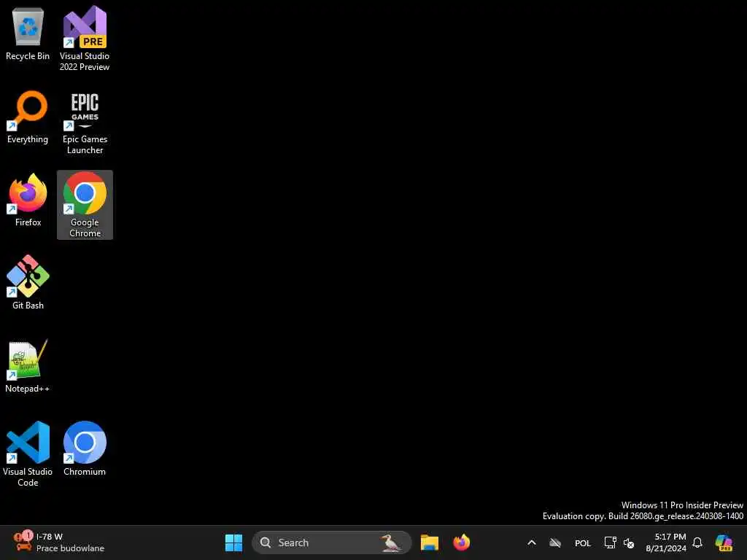This screenshot has height=560, width=747.
Task: Open the clock showing 5:17 PM
Action: (666, 542)
